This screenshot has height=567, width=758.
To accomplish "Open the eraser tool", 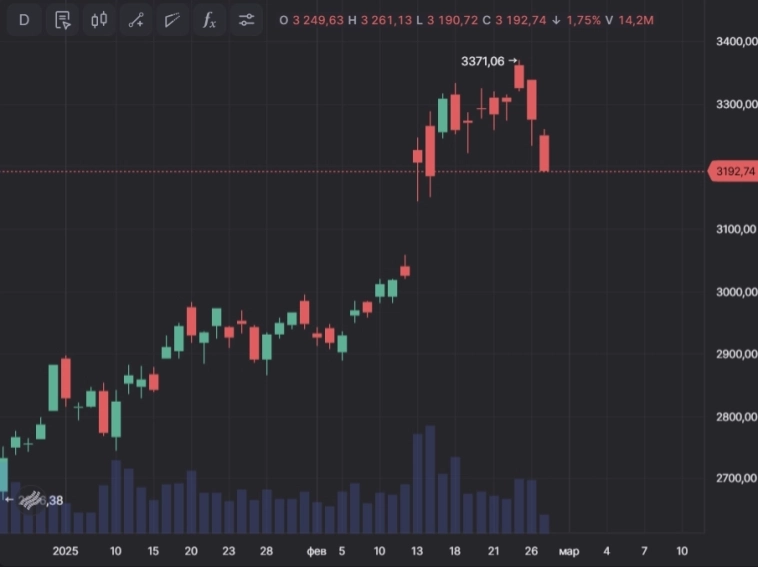I will click(173, 20).
